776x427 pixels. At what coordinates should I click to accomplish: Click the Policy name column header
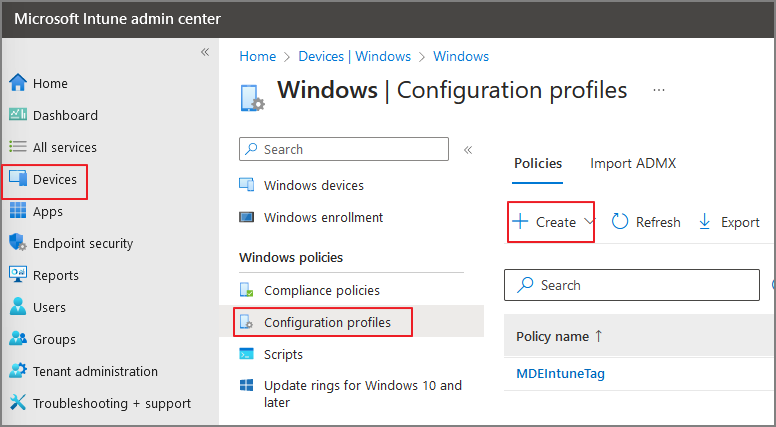coord(552,336)
